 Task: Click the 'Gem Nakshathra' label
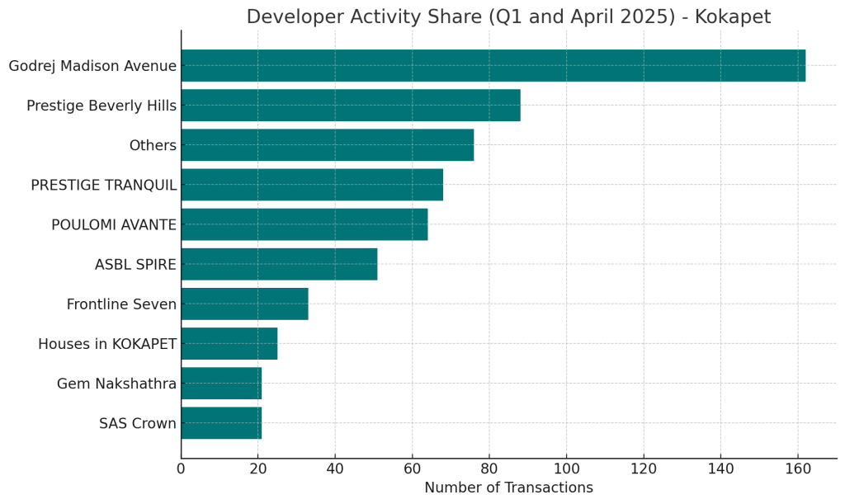pyautogui.click(x=116, y=384)
